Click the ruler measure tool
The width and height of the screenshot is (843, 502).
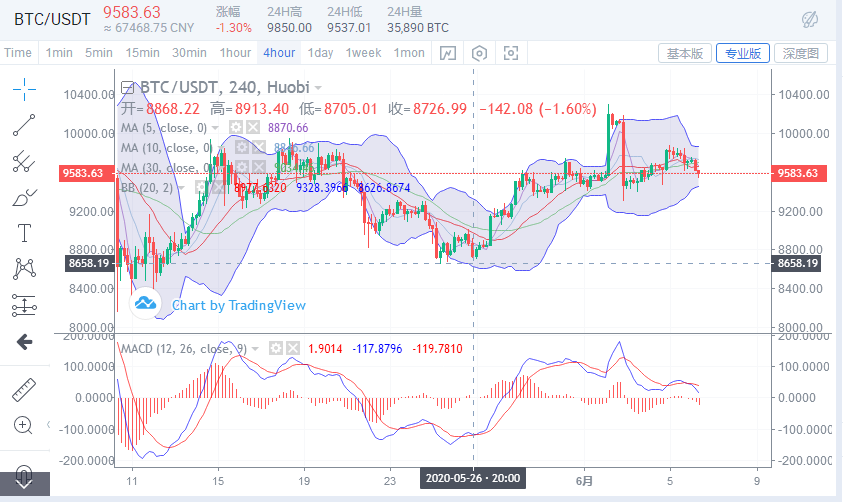pos(24,389)
